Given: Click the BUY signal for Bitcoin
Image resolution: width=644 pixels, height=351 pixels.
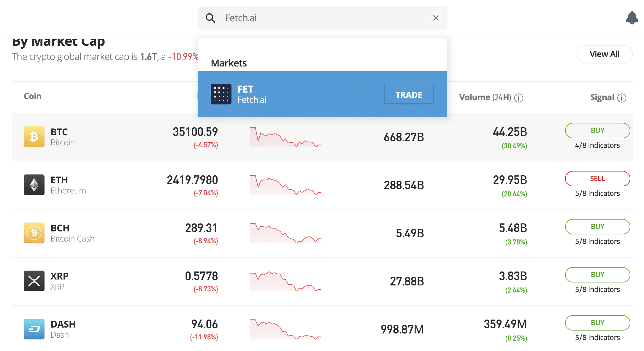Looking at the screenshot, I should (x=597, y=131).
